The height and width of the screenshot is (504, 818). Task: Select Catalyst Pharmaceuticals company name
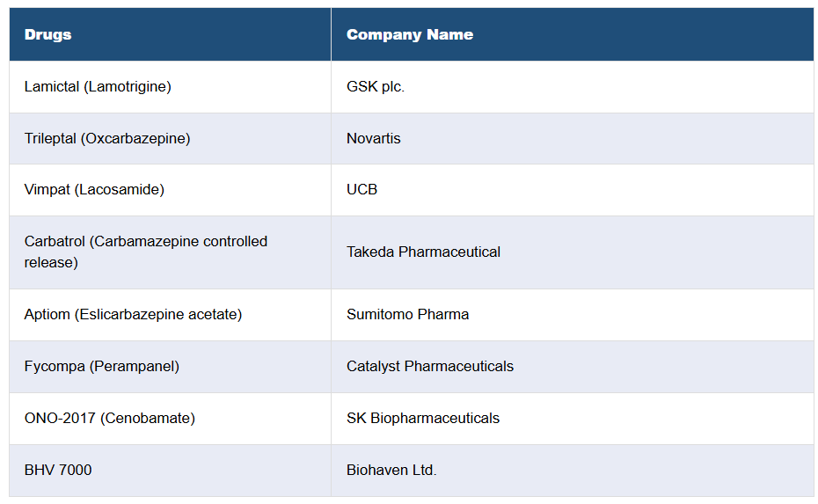(x=429, y=366)
